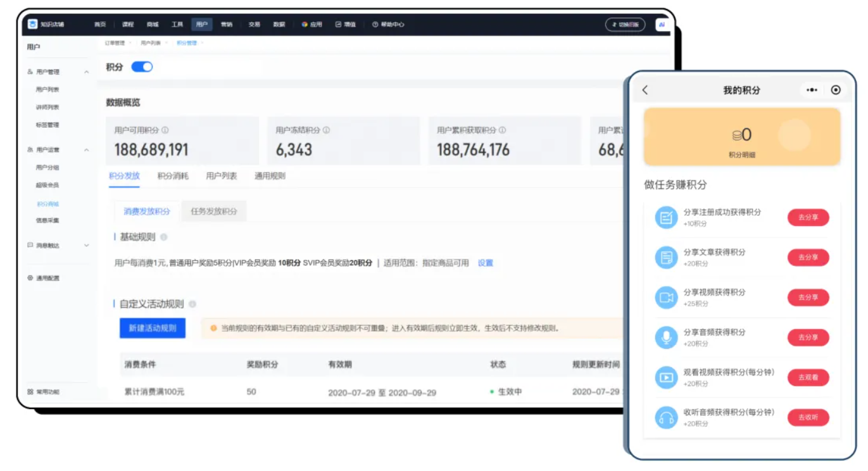Click the help icon next to 自定义活动规则
Viewport: 868px width, 471px height.
(x=192, y=305)
